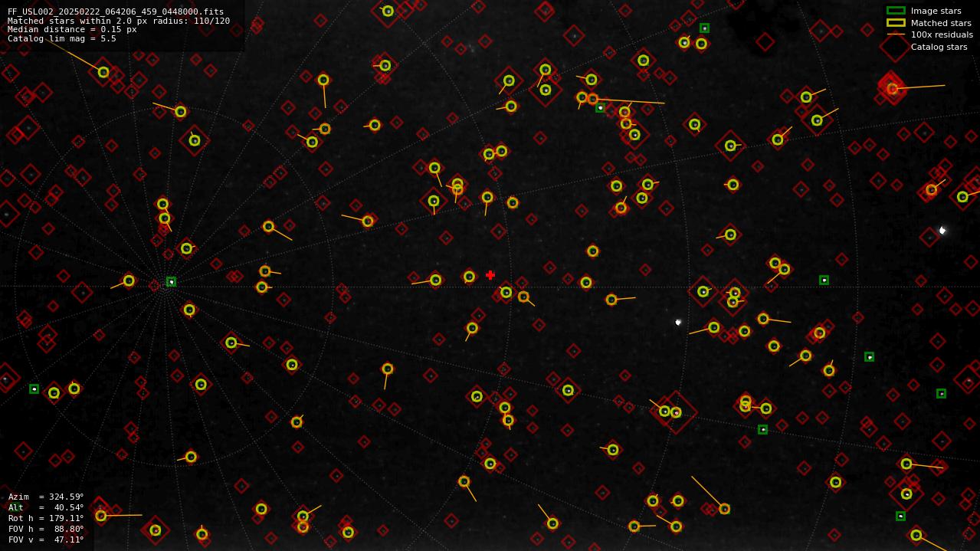Click the 'Rot h = 179.11°' readout
Screen dimensions: 980x551
coord(46,518)
